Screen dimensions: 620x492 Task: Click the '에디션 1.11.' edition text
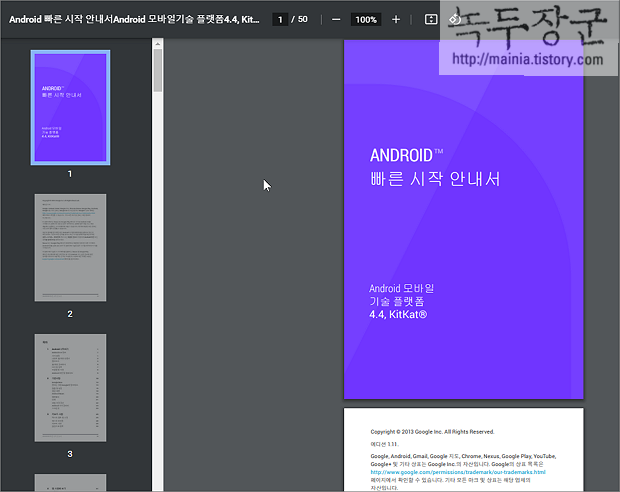(x=385, y=444)
